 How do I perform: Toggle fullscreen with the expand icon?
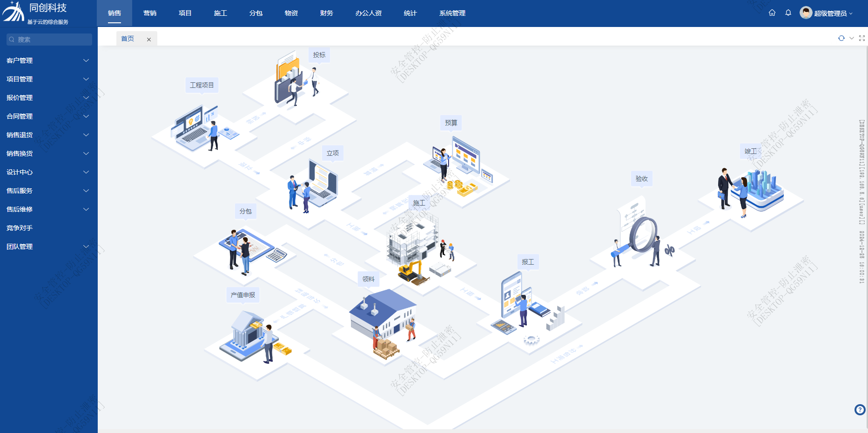862,38
